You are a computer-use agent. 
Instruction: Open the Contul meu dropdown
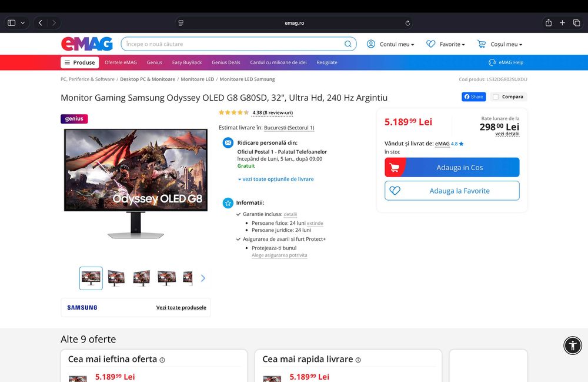click(x=390, y=44)
